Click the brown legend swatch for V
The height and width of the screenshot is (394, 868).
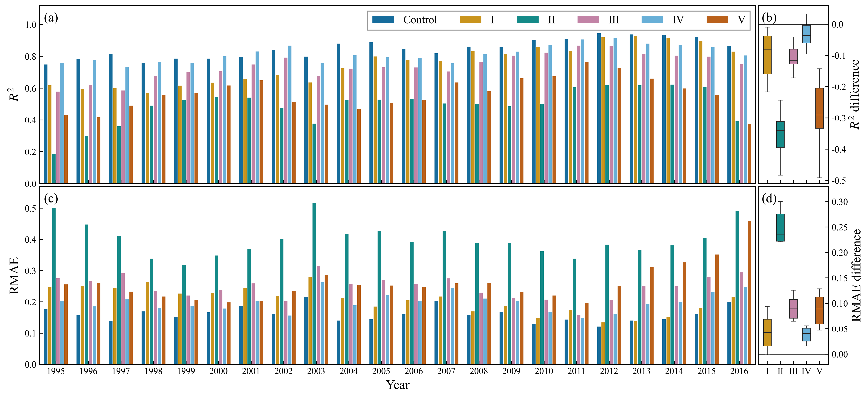pyautogui.click(x=717, y=20)
